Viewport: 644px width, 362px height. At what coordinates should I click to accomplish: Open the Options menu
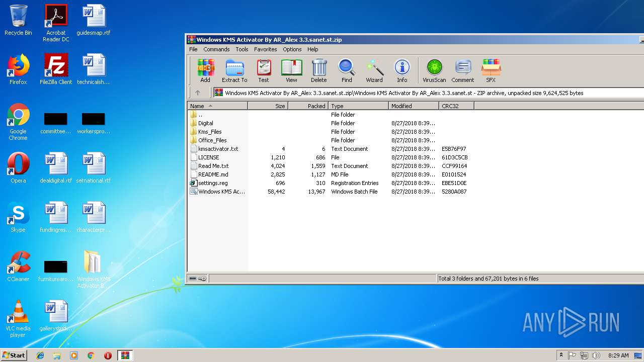click(x=292, y=49)
